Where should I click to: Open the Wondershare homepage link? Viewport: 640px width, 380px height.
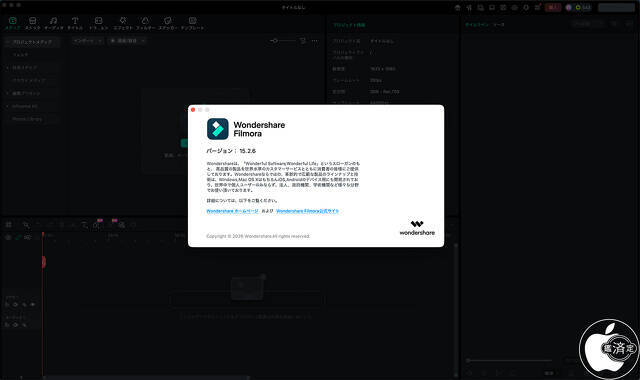pos(232,211)
